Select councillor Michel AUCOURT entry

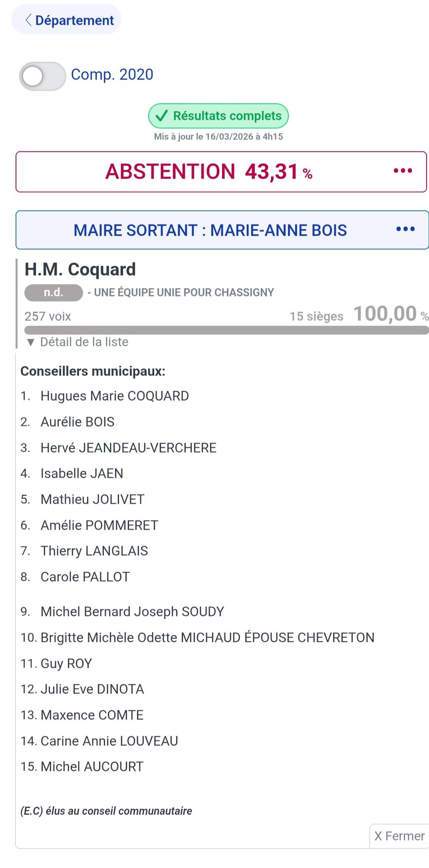[92, 767]
